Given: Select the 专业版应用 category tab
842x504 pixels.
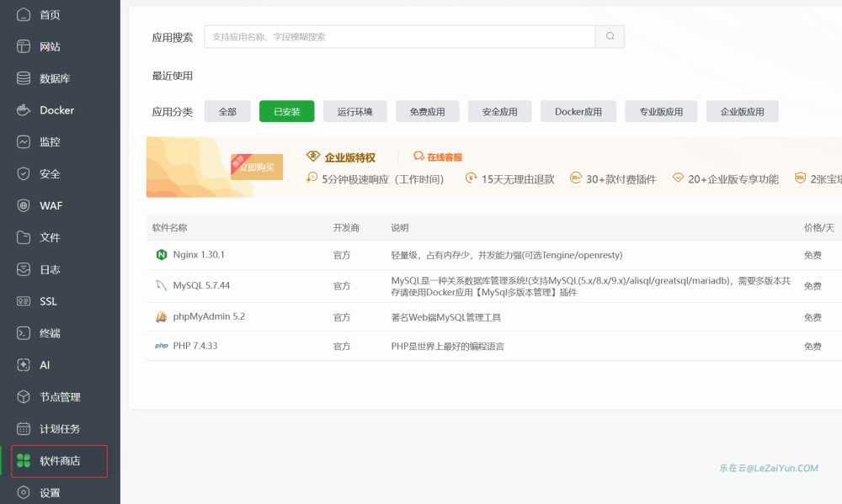Looking at the screenshot, I should tap(661, 111).
